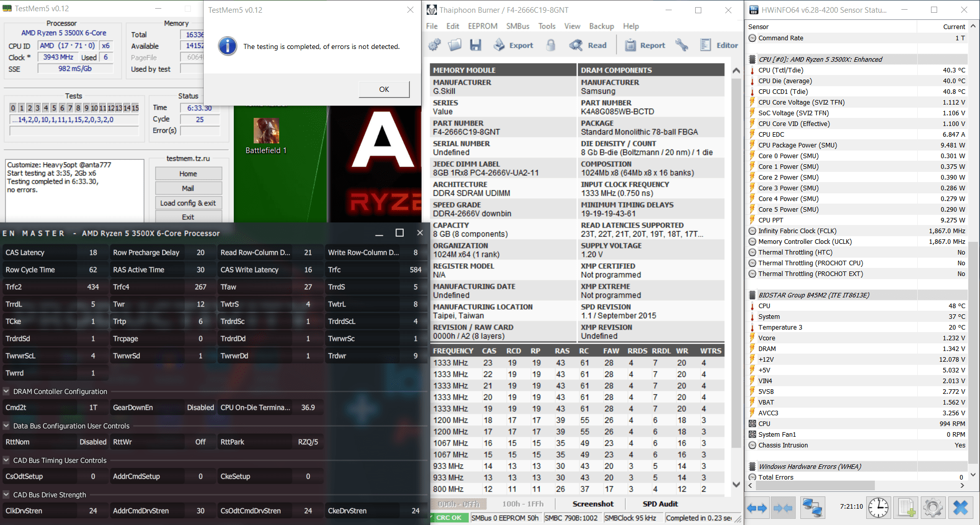Open the Editor toolbar item in Thaiphoon Burner
This screenshot has width=980, height=525.
coord(719,45)
